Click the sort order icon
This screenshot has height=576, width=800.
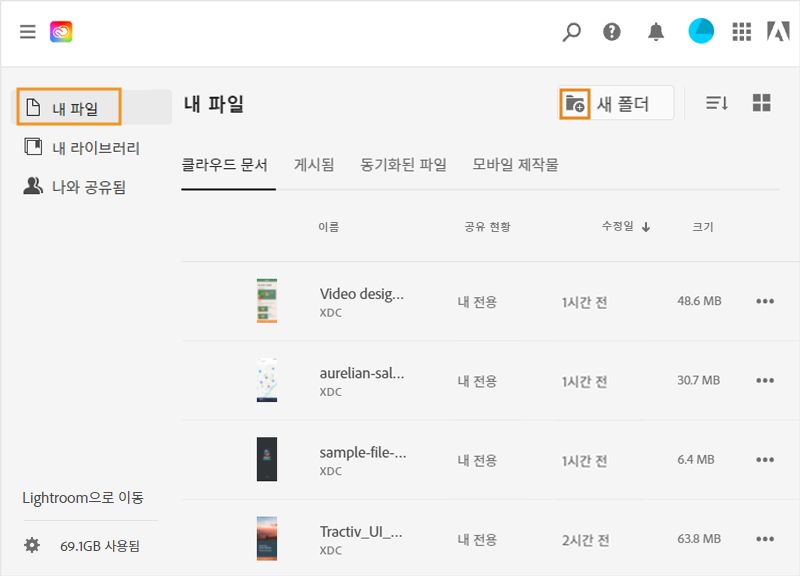[716, 102]
